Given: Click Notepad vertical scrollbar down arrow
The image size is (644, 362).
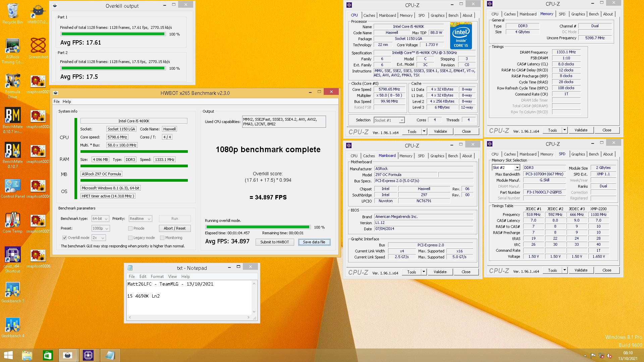Looking at the screenshot, I should tap(254, 312).
